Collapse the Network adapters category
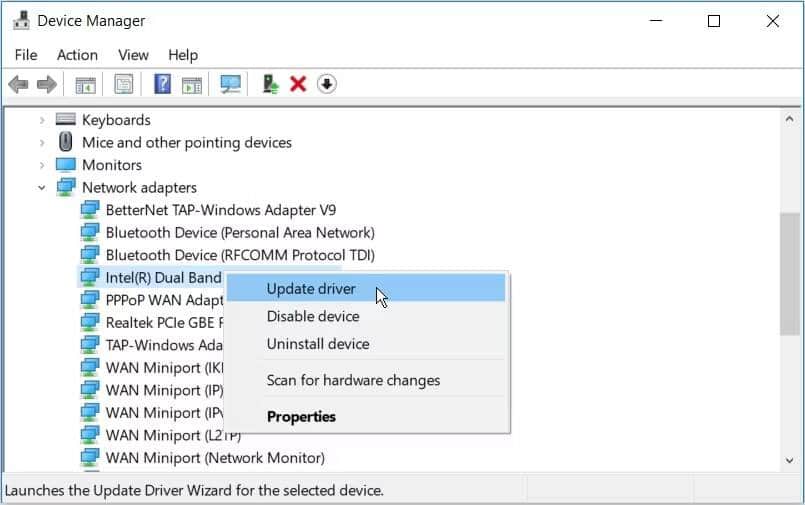The image size is (805, 505). (x=42, y=188)
